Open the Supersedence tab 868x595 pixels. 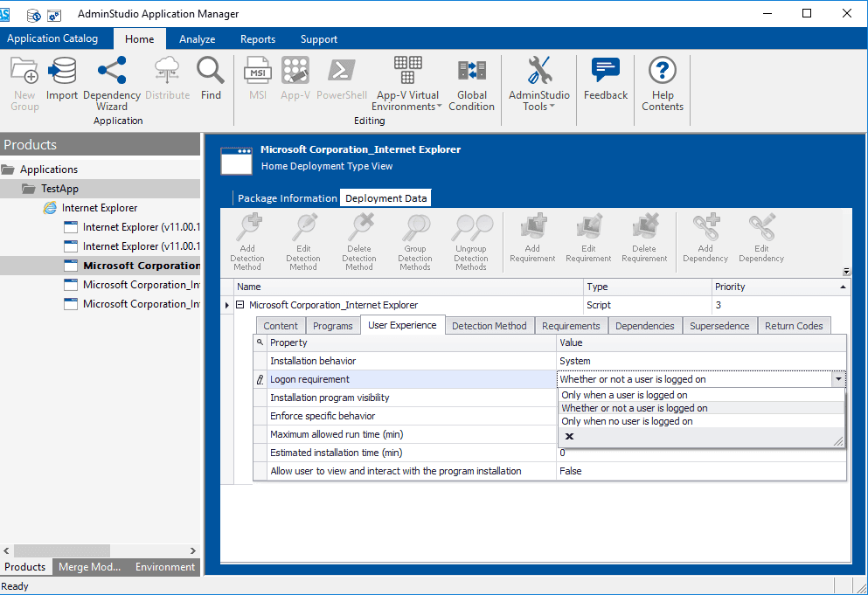719,326
